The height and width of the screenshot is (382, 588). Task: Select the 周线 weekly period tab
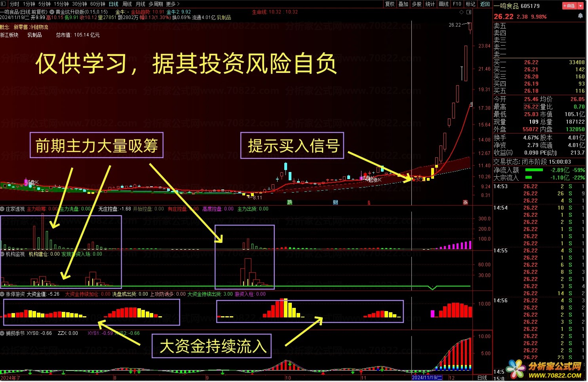click(127, 4)
